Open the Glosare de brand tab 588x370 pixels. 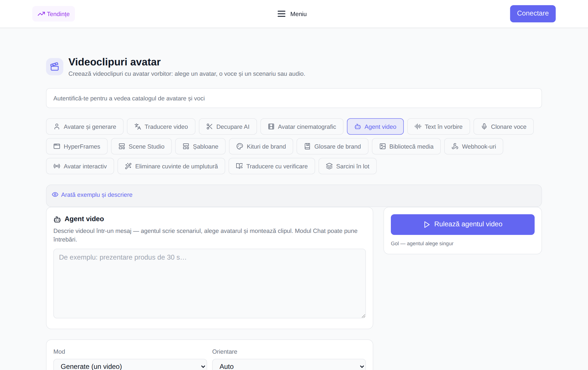coord(333,146)
